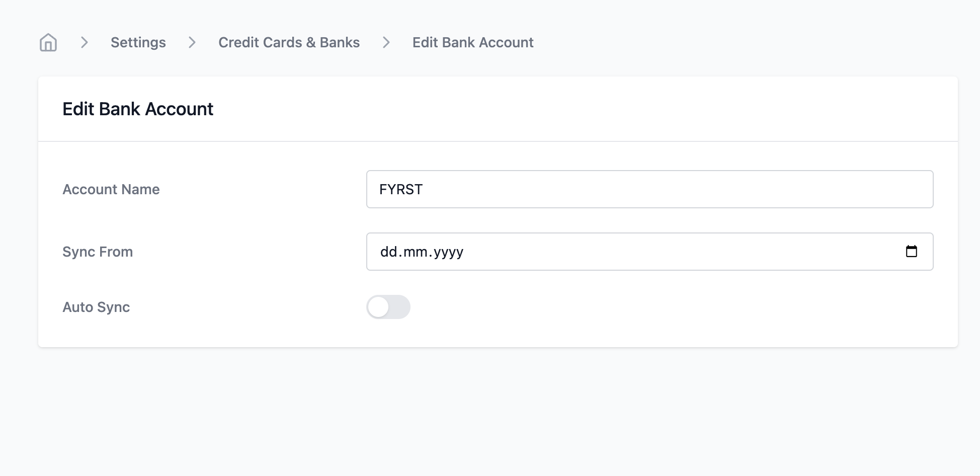980x476 pixels.
Task: Click the Account Name label
Action: [111, 189]
